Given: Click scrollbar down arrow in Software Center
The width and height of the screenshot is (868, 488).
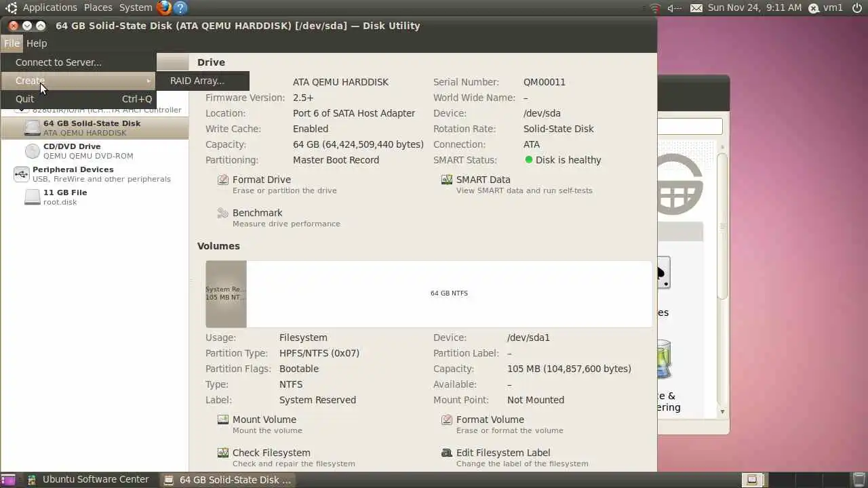Looking at the screenshot, I should pyautogui.click(x=722, y=411).
